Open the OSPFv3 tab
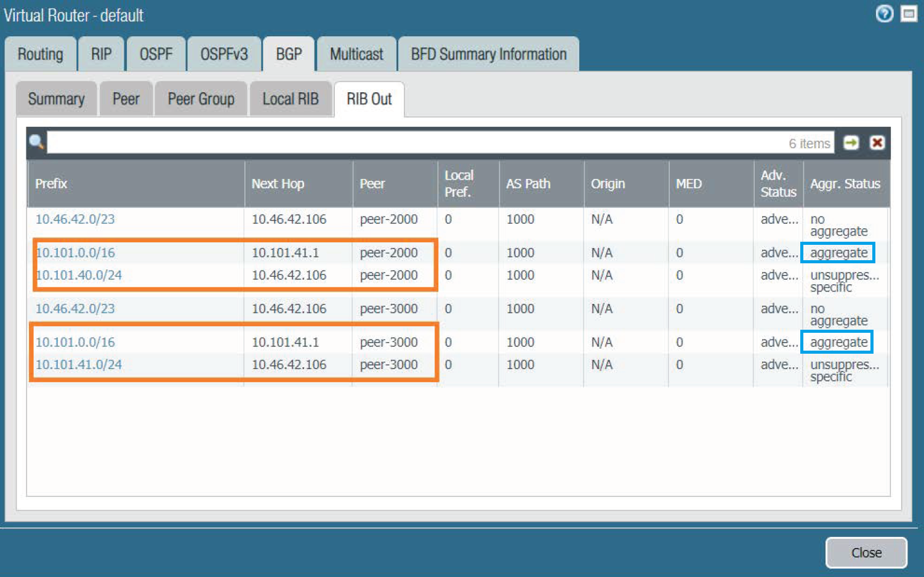Screen dimensions: 924x577 224,54
